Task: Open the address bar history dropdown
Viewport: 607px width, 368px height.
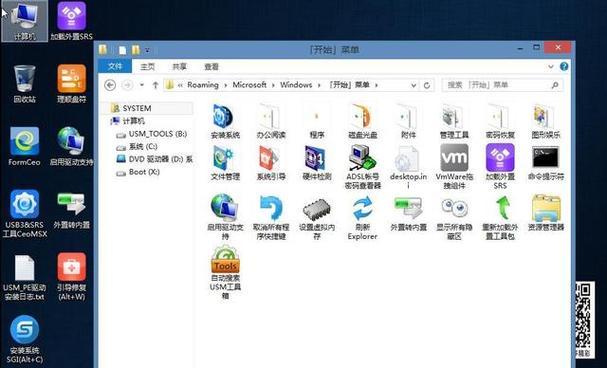Action: pyautogui.click(x=413, y=85)
